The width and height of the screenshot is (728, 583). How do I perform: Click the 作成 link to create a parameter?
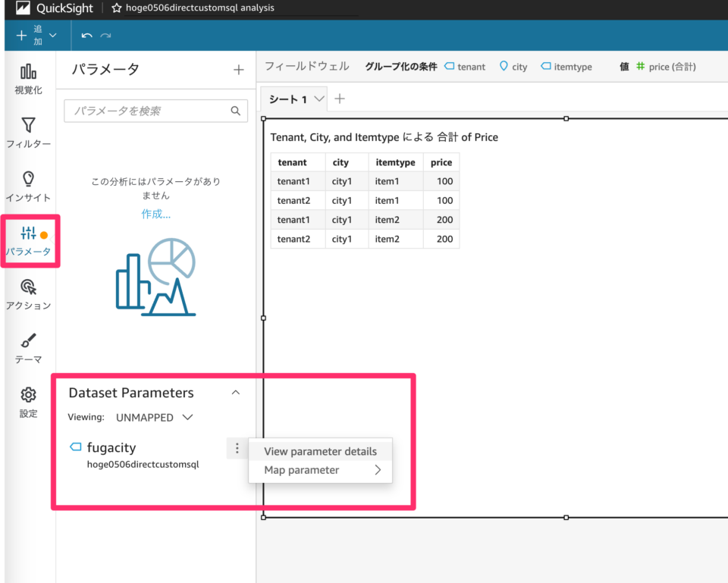(x=155, y=214)
